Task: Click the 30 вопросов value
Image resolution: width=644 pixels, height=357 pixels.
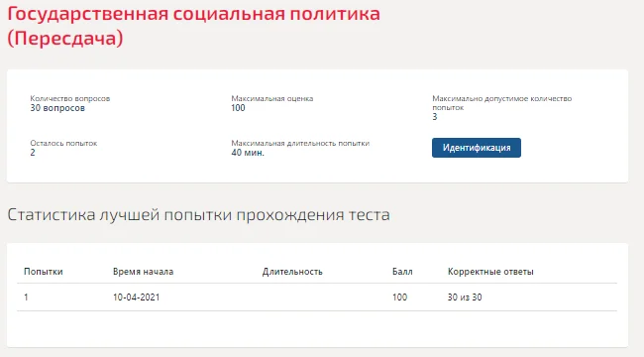Action: [57, 108]
